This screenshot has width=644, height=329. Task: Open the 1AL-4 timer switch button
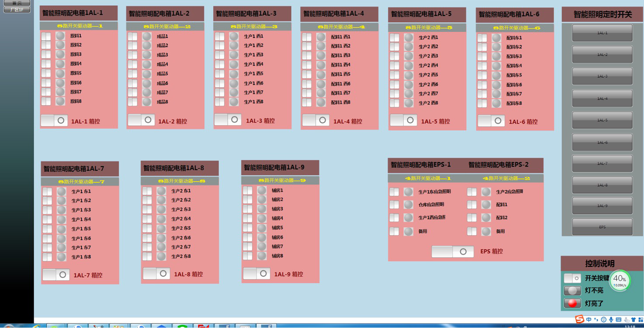click(602, 98)
